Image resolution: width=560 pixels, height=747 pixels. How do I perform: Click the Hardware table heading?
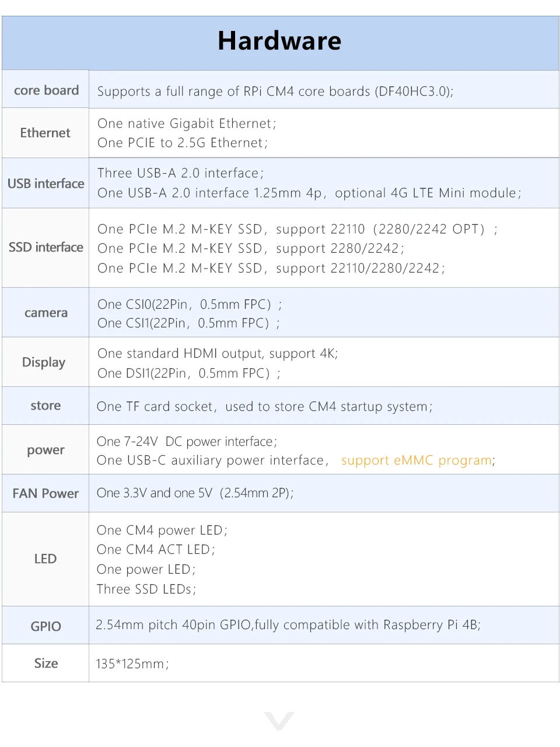click(x=279, y=41)
